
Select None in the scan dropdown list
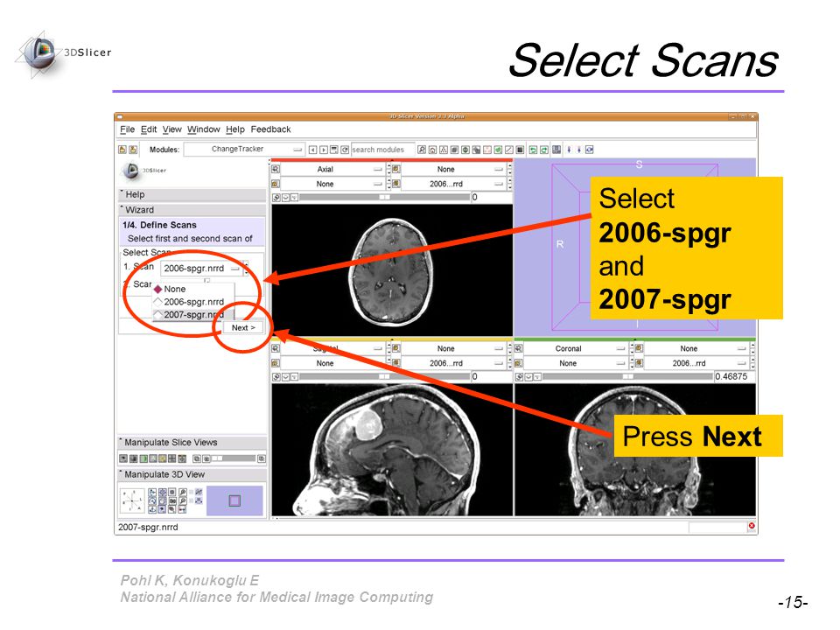[x=193, y=289]
